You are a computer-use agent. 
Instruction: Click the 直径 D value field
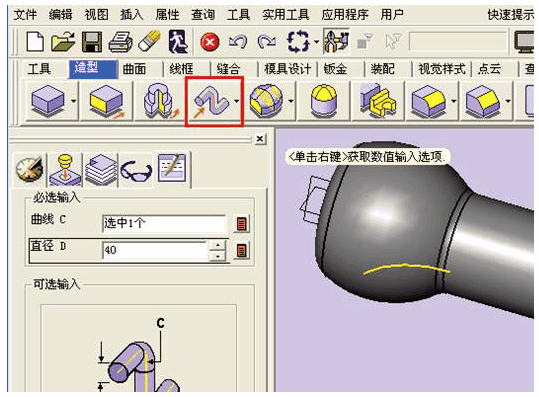[x=154, y=250]
